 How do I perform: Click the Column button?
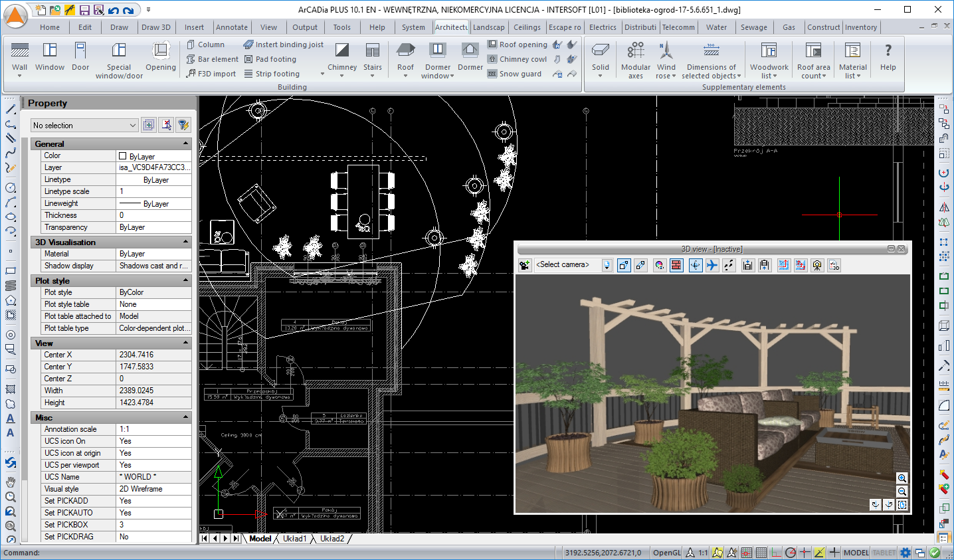click(x=206, y=45)
